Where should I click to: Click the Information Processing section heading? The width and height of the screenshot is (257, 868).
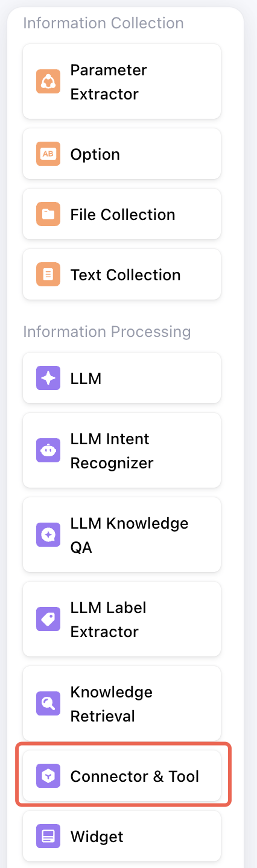[x=107, y=332]
